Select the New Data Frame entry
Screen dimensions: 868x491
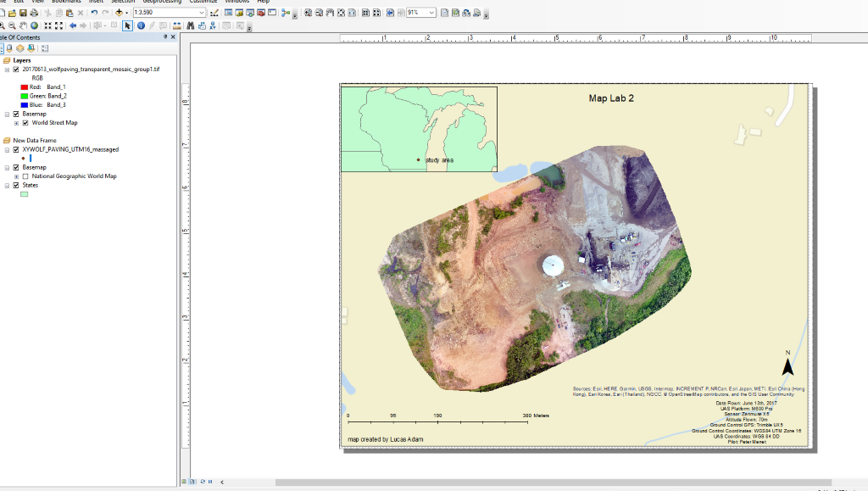pos(34,141)
